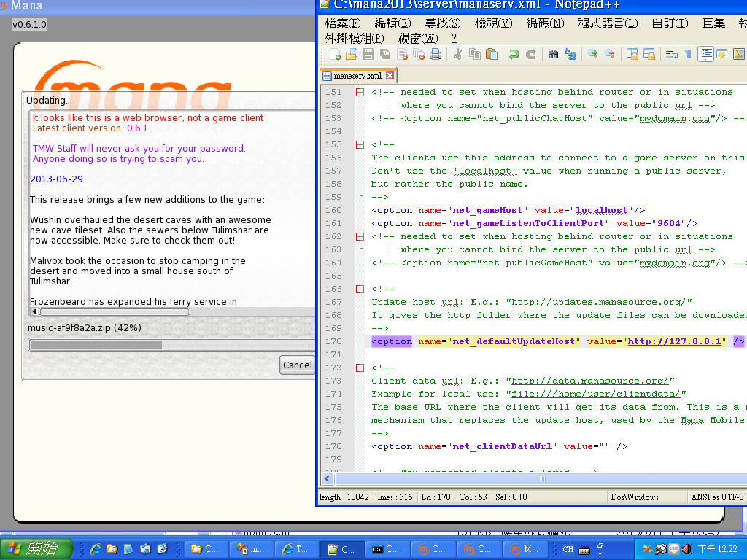Toggle Show all characters pilcrow icon
The width and height of the screenshot is (747, 560).
click(x=688, y=54)
